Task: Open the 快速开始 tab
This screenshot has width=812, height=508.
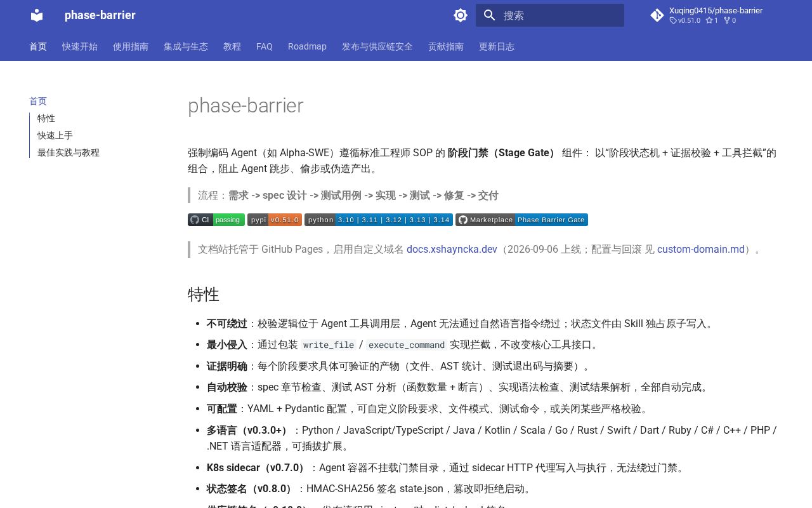Action: 80,46
